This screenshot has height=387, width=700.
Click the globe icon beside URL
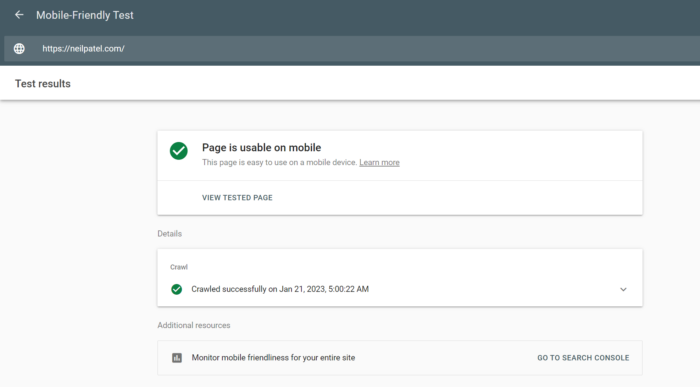19,49
